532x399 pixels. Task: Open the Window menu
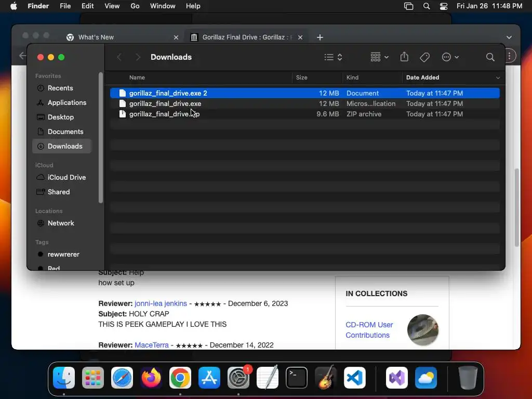[x=163, y=6]
